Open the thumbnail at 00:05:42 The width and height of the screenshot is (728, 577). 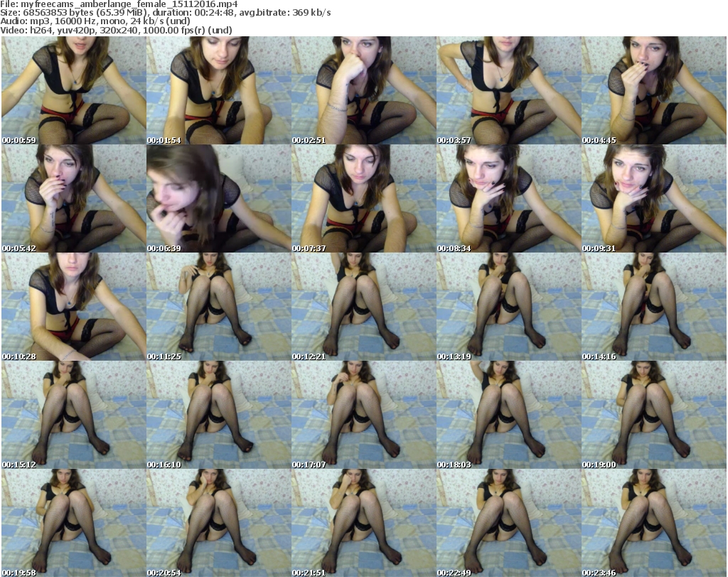[74, 198]
